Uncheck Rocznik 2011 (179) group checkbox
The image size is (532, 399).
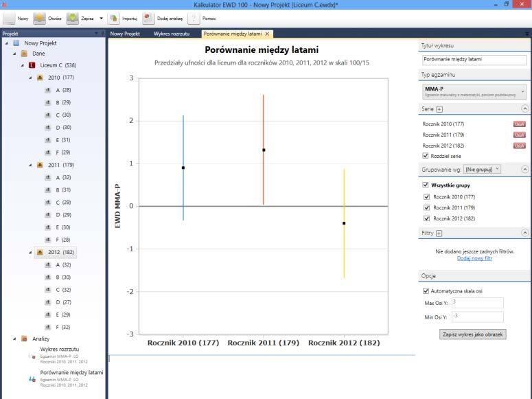(x=427, y=208)
